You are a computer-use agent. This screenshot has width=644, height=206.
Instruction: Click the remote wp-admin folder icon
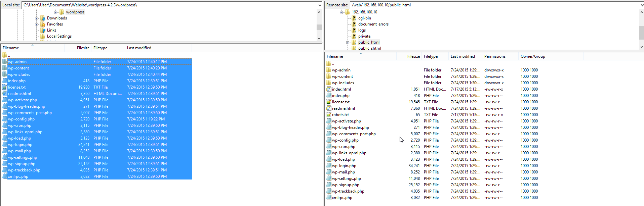[329, 70]
